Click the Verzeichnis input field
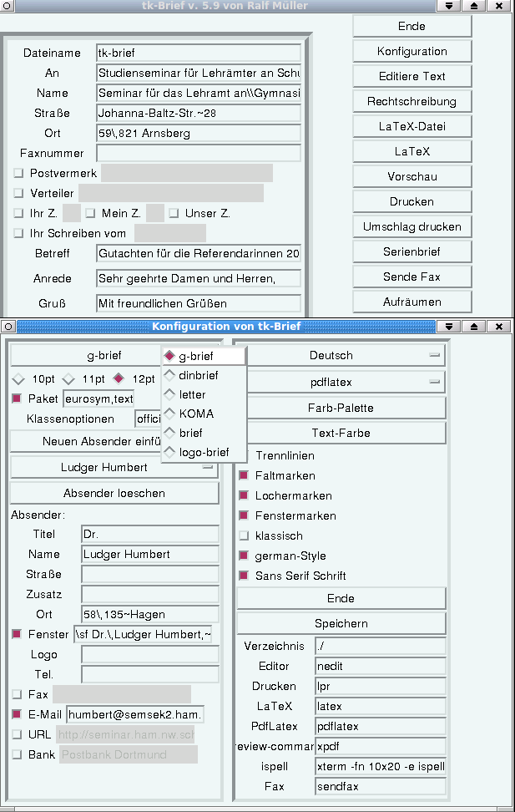This screenshot has width=515, height=812. [x=381, y=647]
